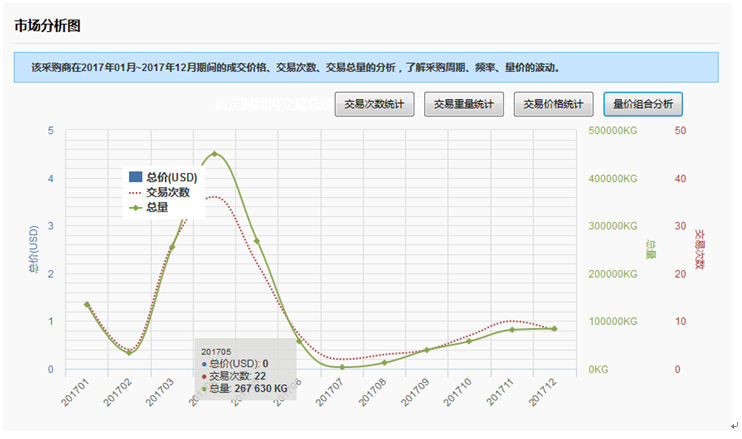This screenshot has height=439, width=742.
Task: Select the 总量 diamond marker for 201701
Action: (87, 304)
